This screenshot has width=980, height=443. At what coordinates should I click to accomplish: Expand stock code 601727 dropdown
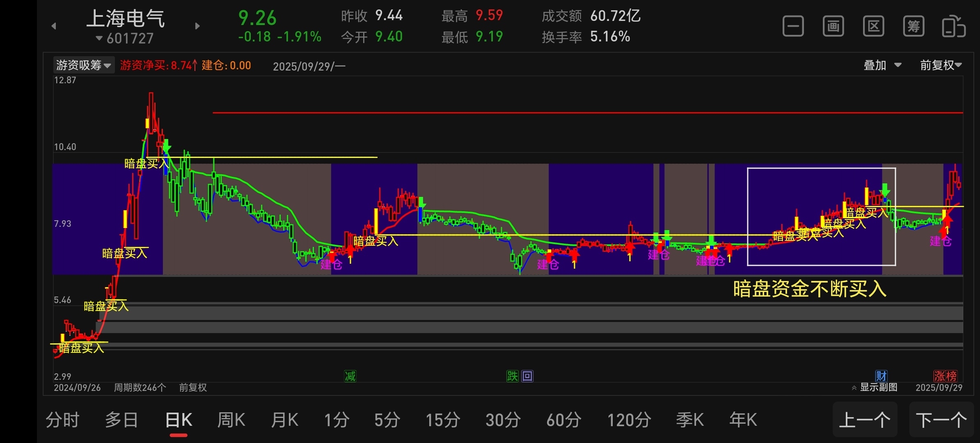[x=125, y=39]
